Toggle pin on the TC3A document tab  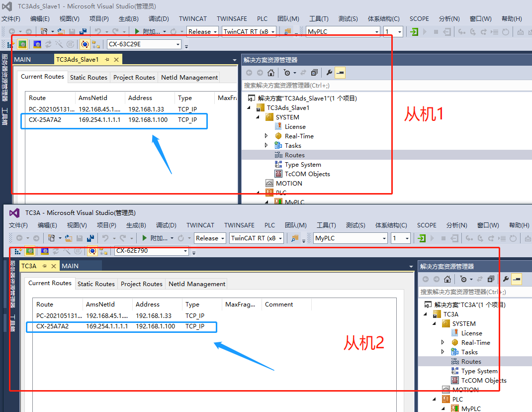44,266
